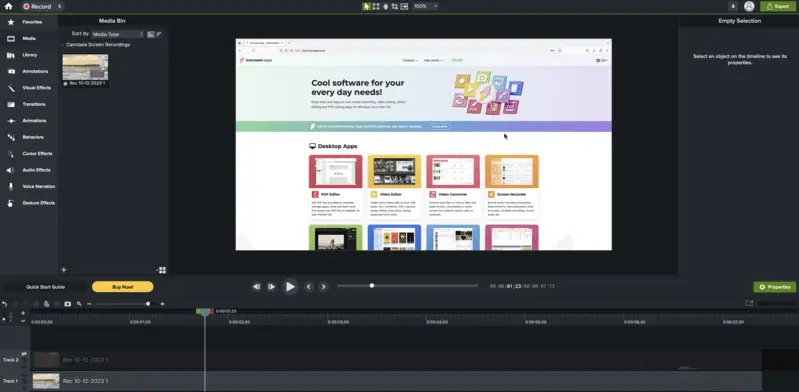Click the timeline zoom slider handle
The image size is (799, 392).
pos(148,304)
